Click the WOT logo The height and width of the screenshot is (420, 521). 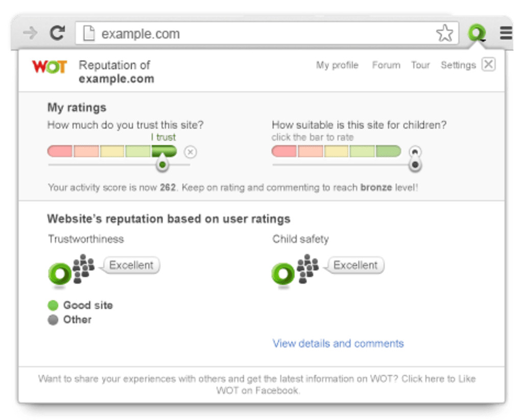[x=49, y=67]
